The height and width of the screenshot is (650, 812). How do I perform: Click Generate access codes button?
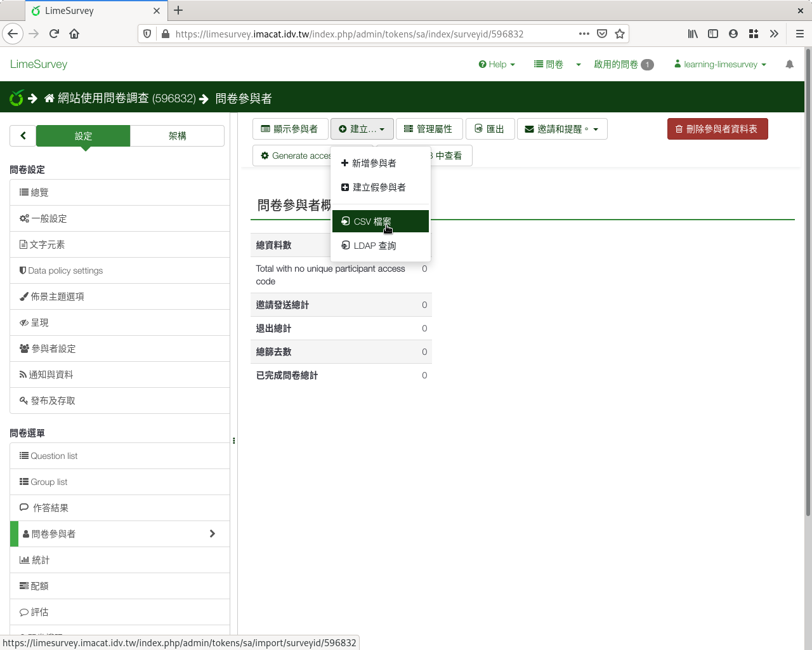[x=292, y=156]
